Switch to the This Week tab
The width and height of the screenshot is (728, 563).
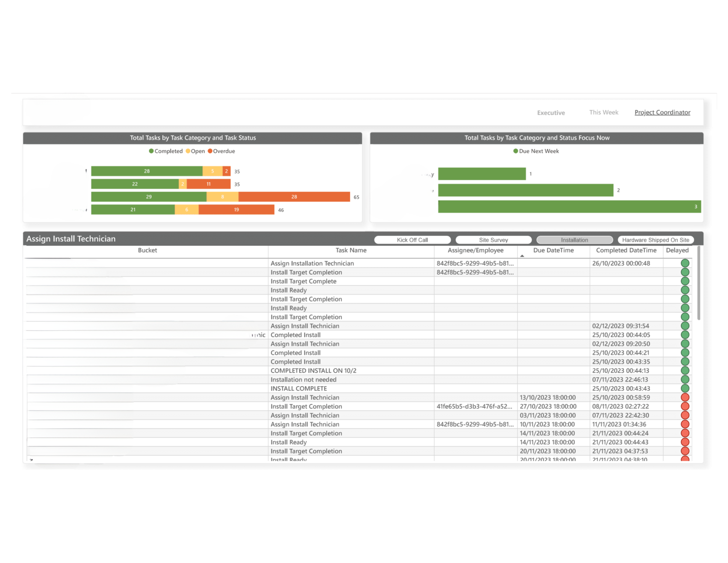click(x=603, y=112)
